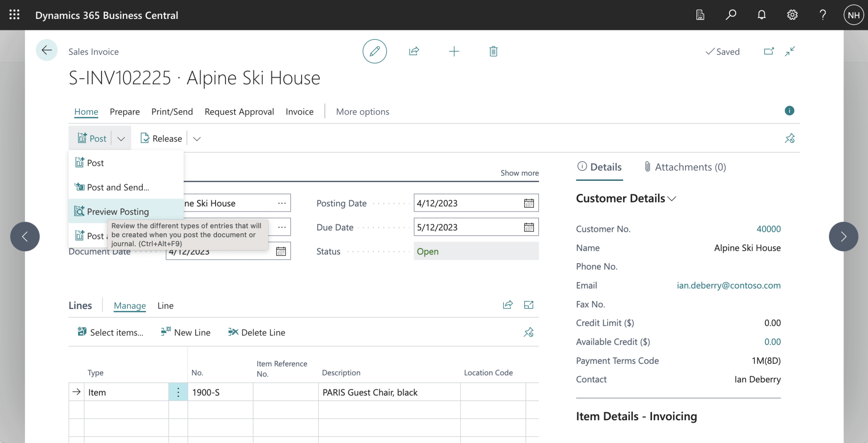
Task: Click the Due Date input field
Action: [x=466, y=228]
